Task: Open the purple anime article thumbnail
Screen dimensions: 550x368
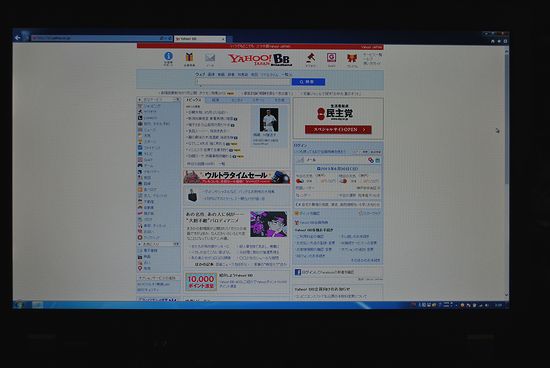Action: (x=269, y=223)
